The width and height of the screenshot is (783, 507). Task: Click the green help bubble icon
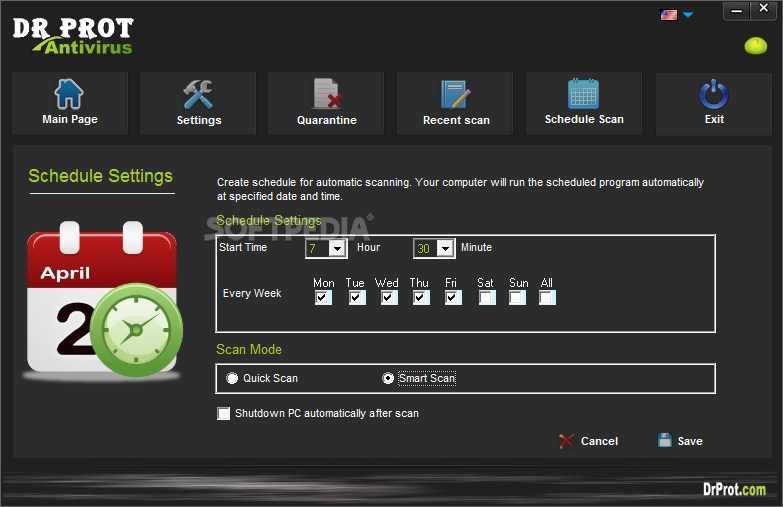coord(756,46)
